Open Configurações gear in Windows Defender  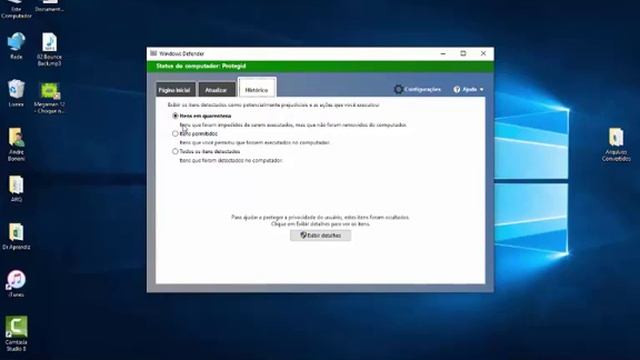[398, 89]
